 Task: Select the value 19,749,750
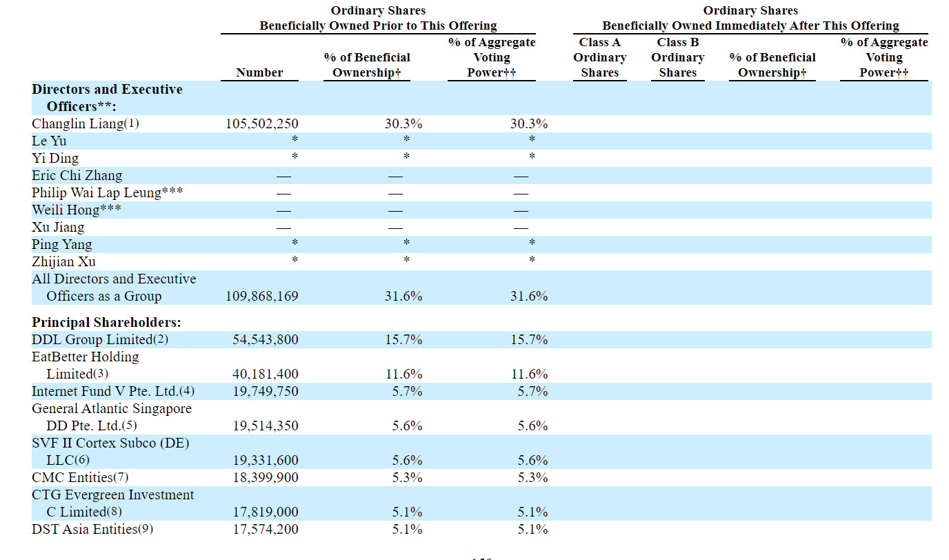click(x=266, y=392)
